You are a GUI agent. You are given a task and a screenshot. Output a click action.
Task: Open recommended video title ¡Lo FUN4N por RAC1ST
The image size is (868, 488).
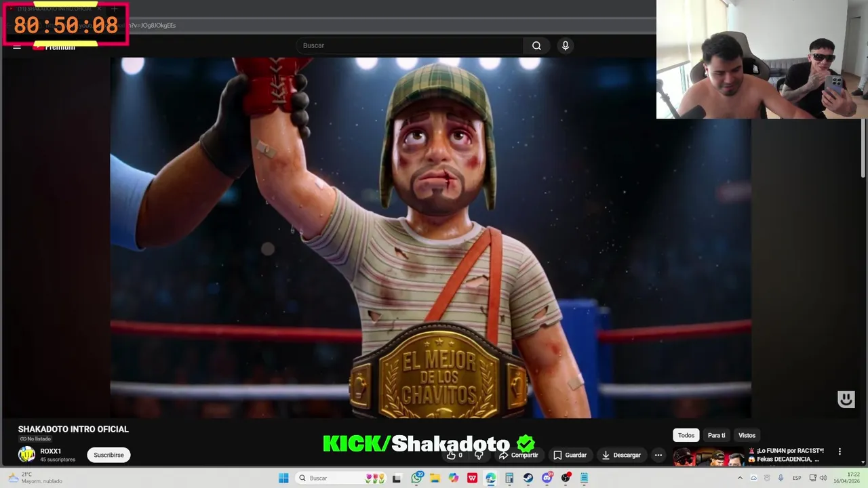click(x=787, y=455)
